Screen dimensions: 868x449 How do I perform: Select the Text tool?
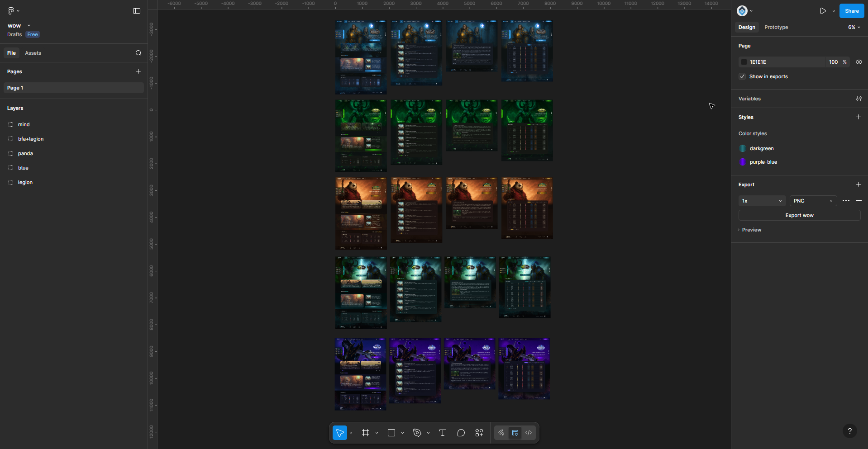click(x=443, y=433)
